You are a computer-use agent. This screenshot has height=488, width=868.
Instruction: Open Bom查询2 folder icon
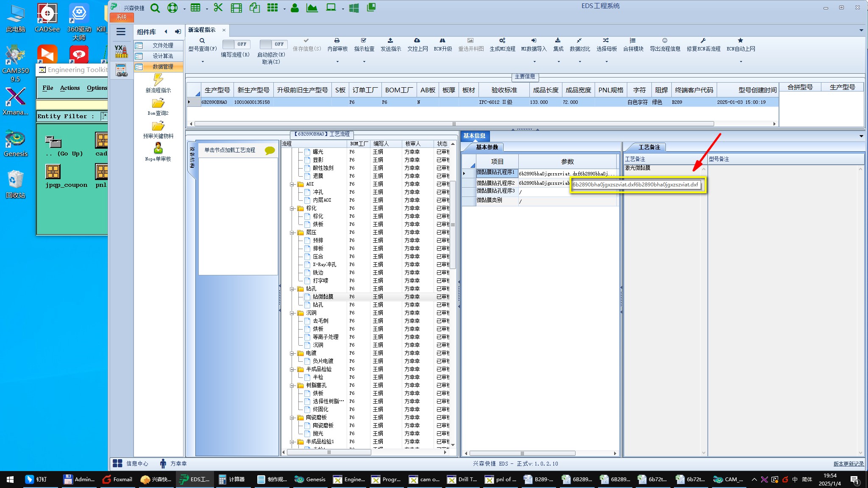click(158, 103)
